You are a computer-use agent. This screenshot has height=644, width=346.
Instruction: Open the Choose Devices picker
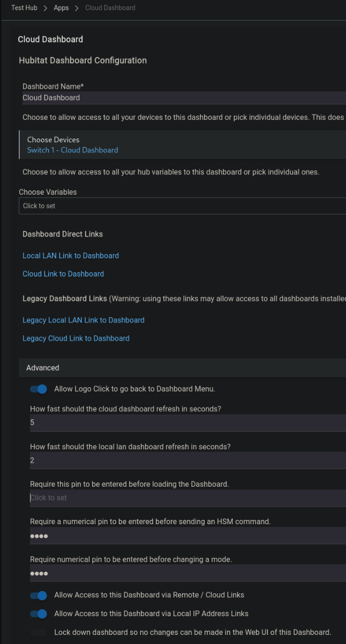tap(53, 140)
